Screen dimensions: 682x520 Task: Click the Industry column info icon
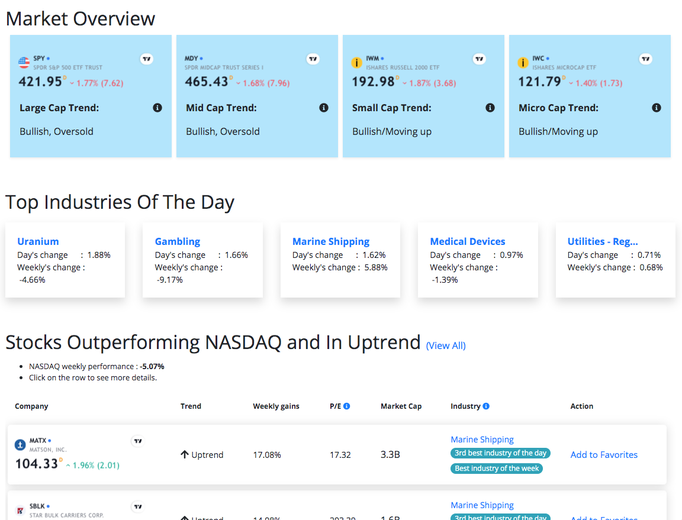(x=486, y=406)
